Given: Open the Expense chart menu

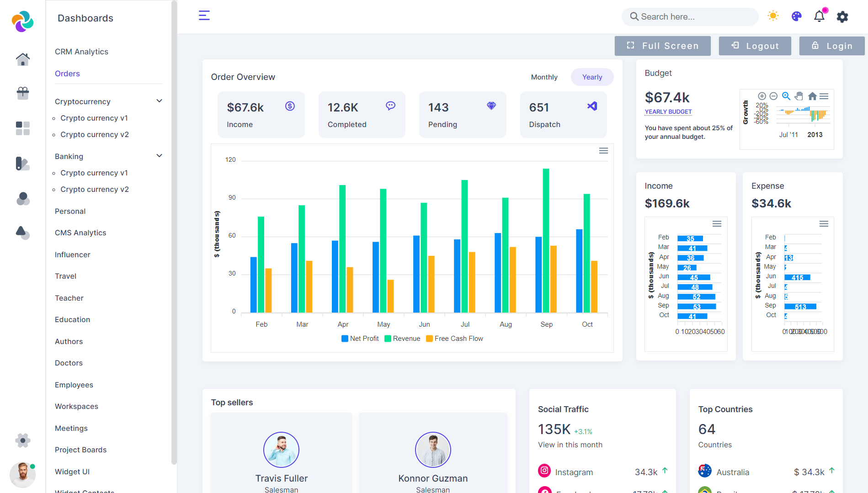Looking at the screenshot, I should pyautogui.click(x=824, y=224).
